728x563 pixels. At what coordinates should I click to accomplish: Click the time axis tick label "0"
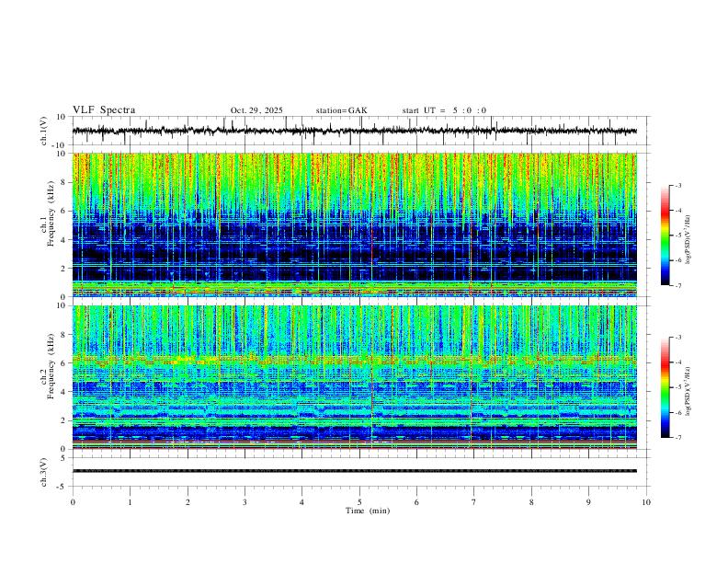pyautogui.click(x=73, y=502)
